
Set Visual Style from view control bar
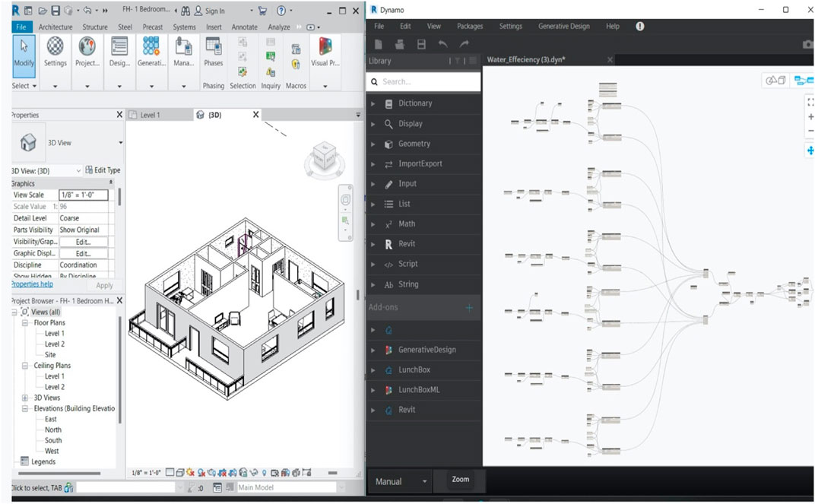click(180, 473)
